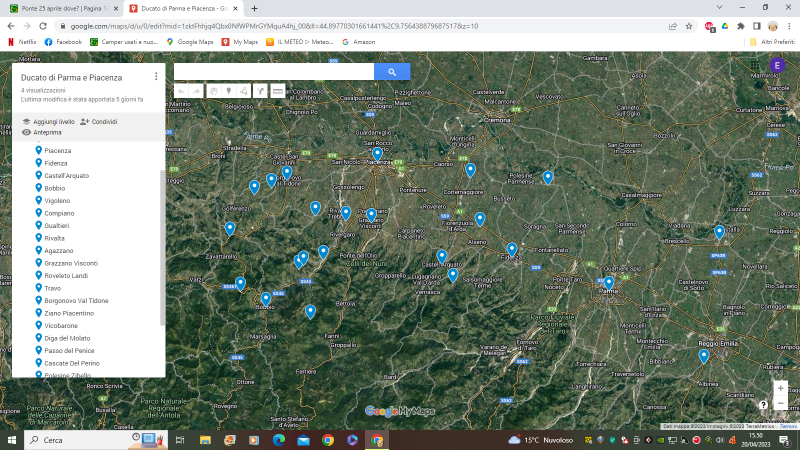800x450 pixels.
Task: Click the map search input field
Action: click(x=273, y=72)
